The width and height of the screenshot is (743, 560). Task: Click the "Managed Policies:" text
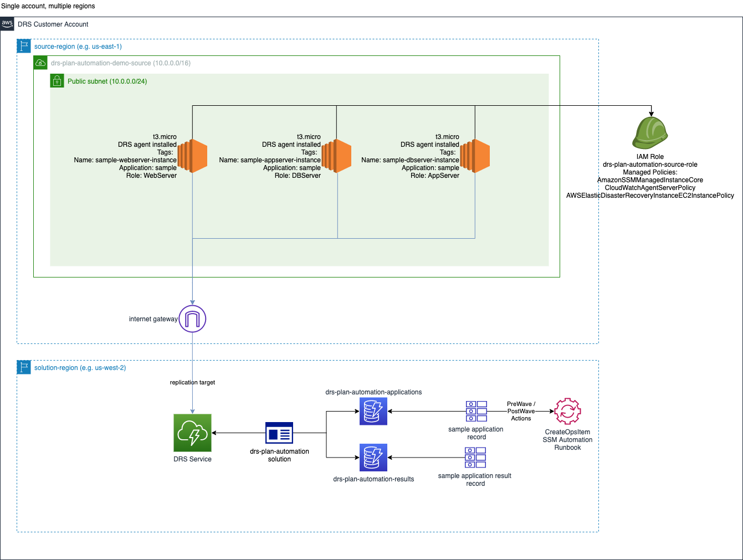coord(650,172)
